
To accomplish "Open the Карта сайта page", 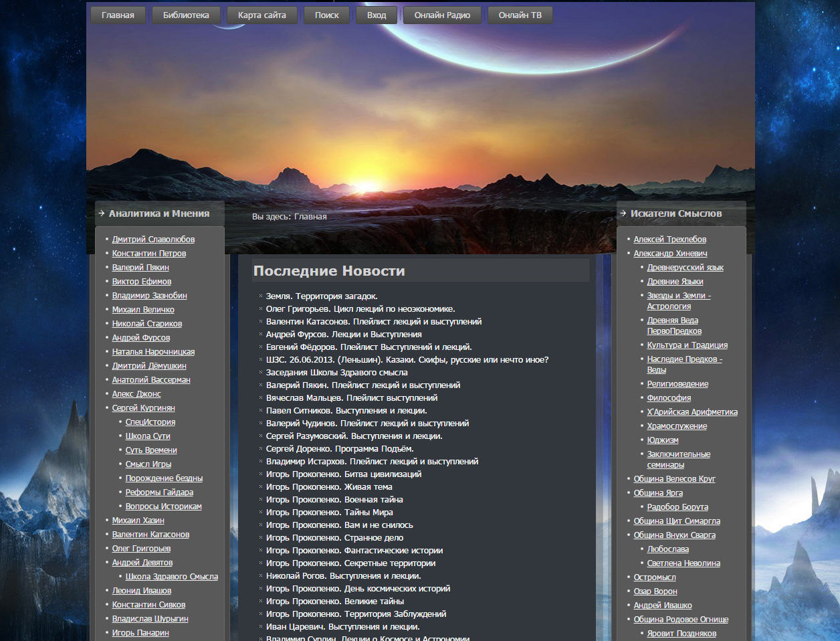I will pyautogui.click(x=261, y=15).
